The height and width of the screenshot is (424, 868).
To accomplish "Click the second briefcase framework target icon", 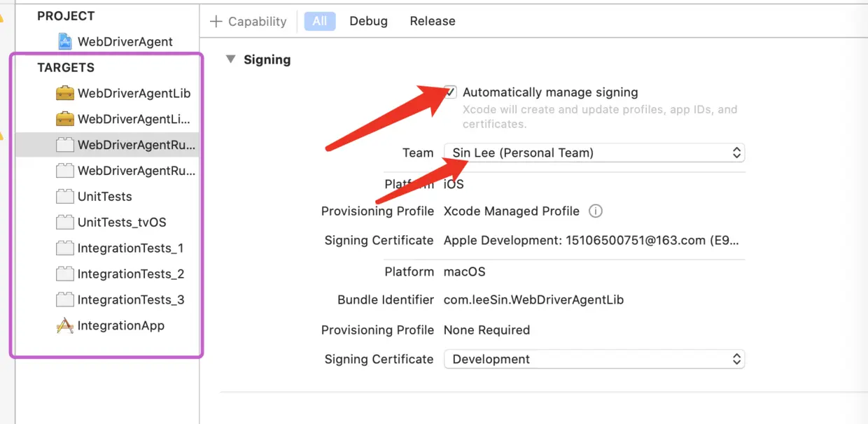I will point(65,119).
